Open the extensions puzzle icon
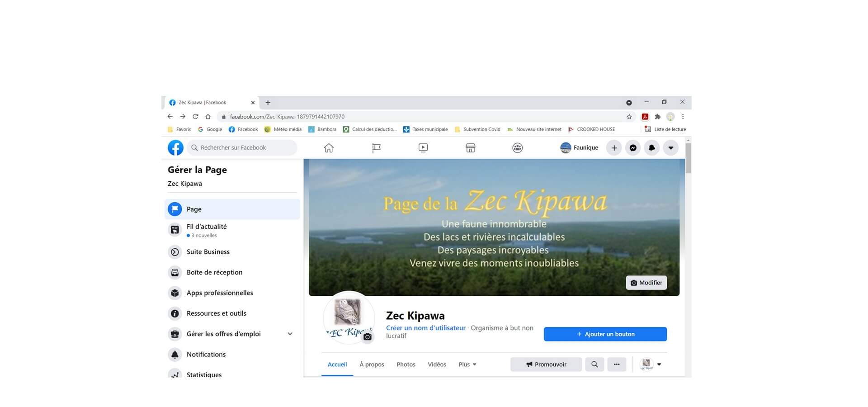 (x=658, y=117)
